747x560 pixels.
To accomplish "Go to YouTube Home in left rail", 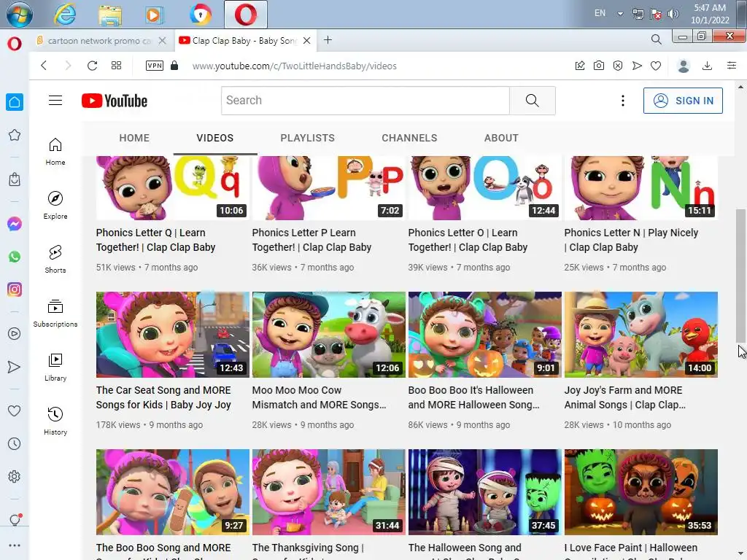I will pos(55,152).
